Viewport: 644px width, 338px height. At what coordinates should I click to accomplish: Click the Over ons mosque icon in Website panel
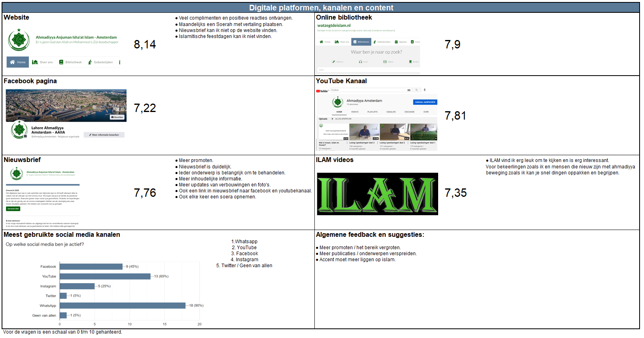(x=35, y=62)
